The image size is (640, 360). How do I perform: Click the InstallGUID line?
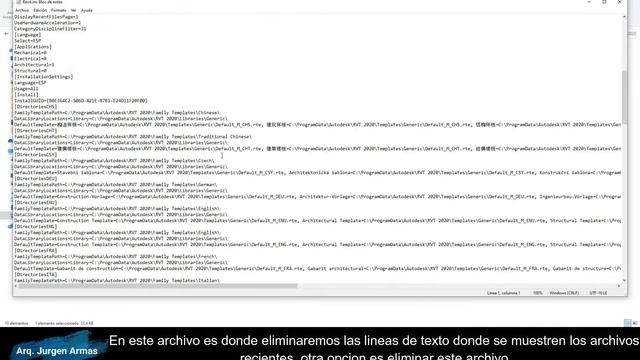click(81, 101)
